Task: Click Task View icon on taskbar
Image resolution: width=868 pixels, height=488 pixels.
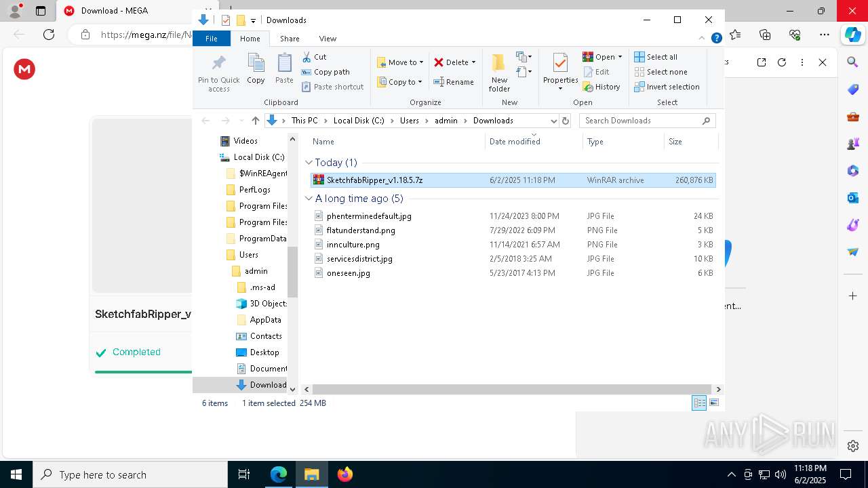Action: (244, 474)
